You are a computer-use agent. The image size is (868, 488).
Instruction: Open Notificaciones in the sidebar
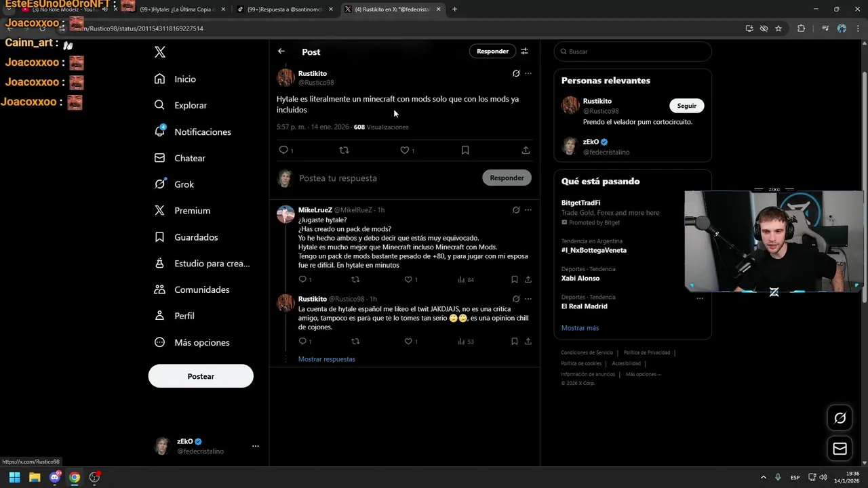pyautogui.click(x=193, y=131)
